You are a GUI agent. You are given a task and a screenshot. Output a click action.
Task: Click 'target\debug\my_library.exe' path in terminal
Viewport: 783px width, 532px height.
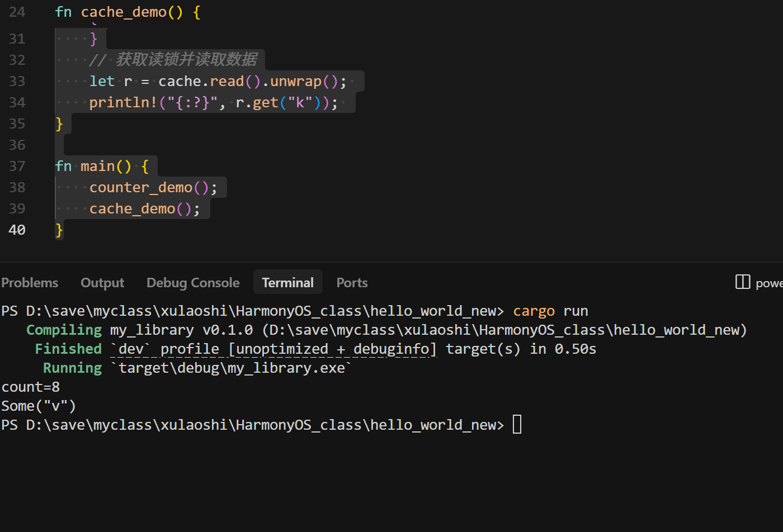[232, 368]
